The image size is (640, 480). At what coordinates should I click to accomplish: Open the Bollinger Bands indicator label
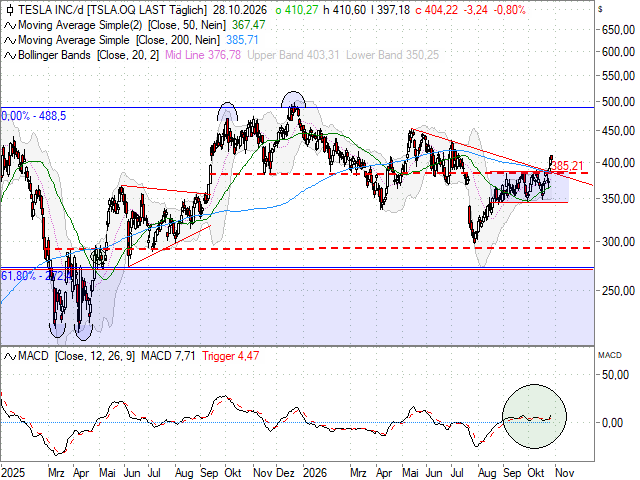[x=54, y=55]
